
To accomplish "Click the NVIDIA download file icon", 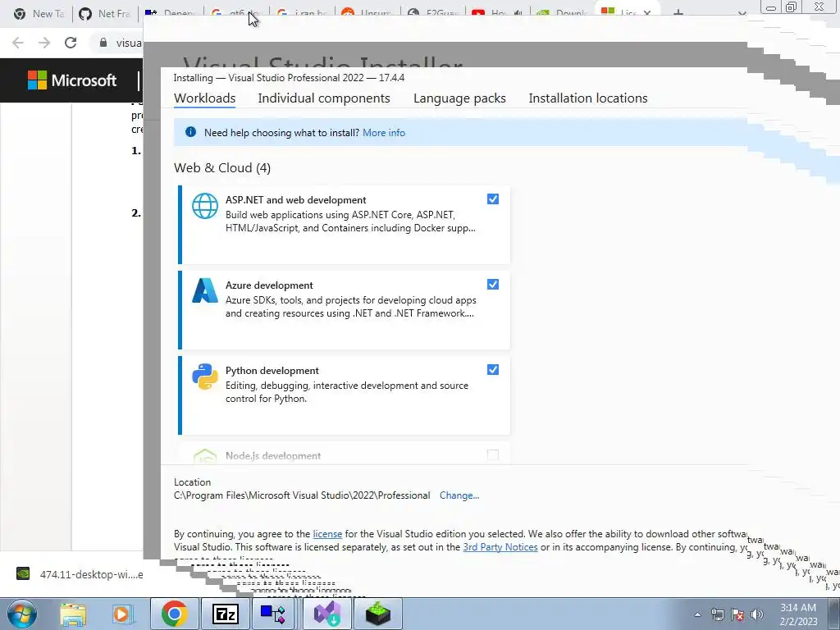I will 23,573.
